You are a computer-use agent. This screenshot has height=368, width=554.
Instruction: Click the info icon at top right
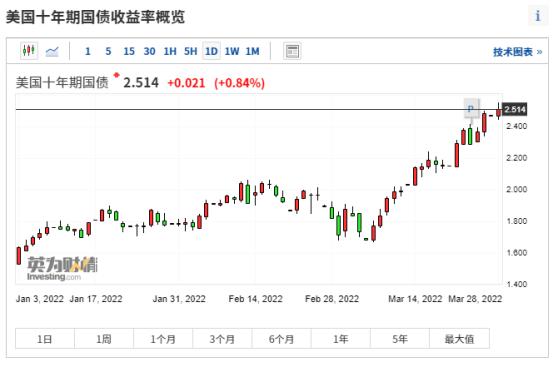click(538, 16)
